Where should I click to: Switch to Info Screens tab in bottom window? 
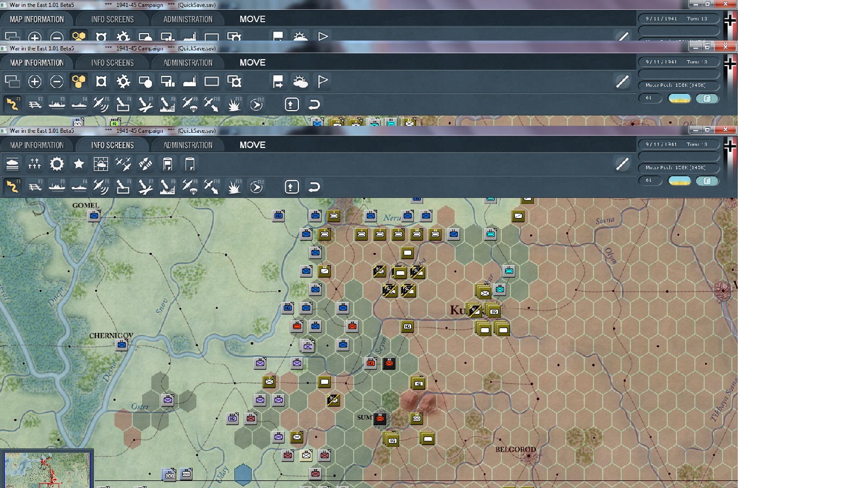coord(112,145)
